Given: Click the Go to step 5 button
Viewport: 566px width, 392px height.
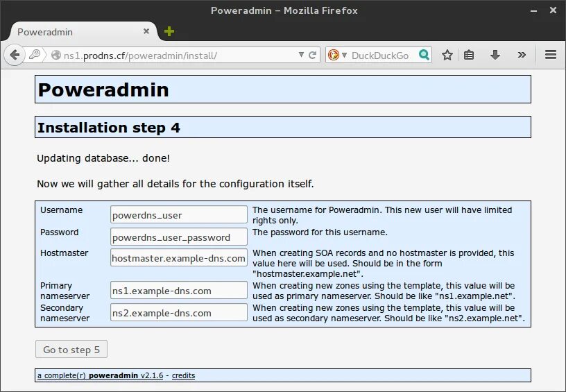Looking at the screenshot, I should pyautogui.click(x=71, y=350).
